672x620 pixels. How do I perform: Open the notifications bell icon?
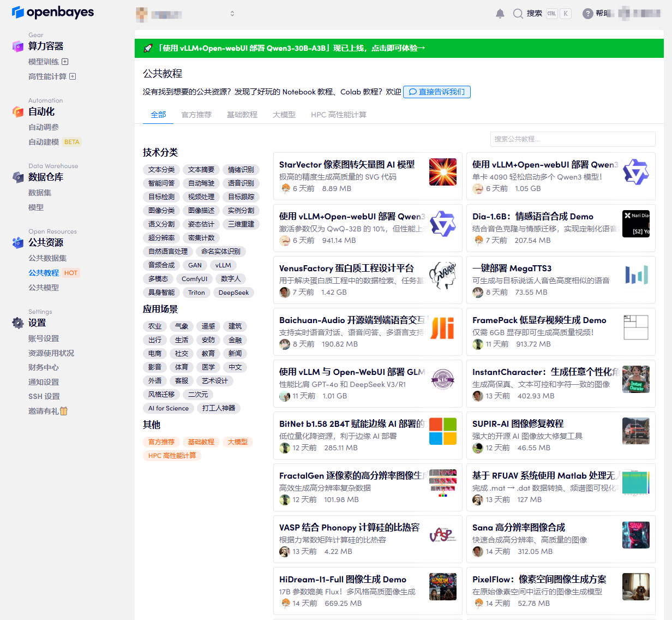coord(500,14)
